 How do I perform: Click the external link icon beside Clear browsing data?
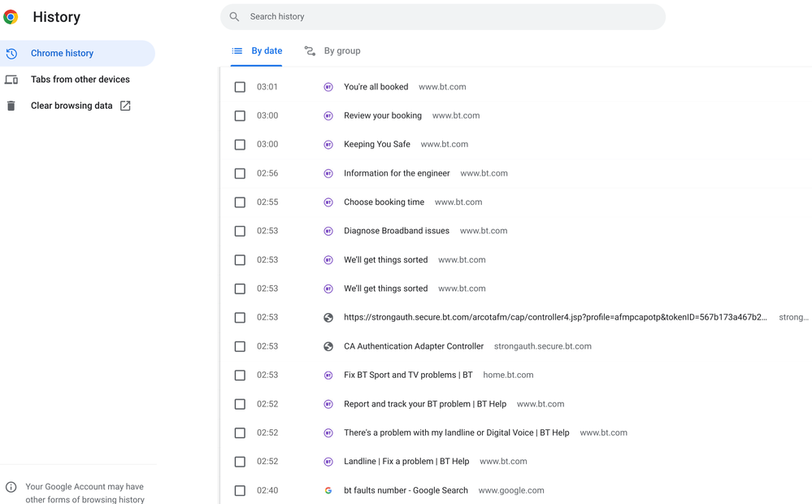point(125,106)
